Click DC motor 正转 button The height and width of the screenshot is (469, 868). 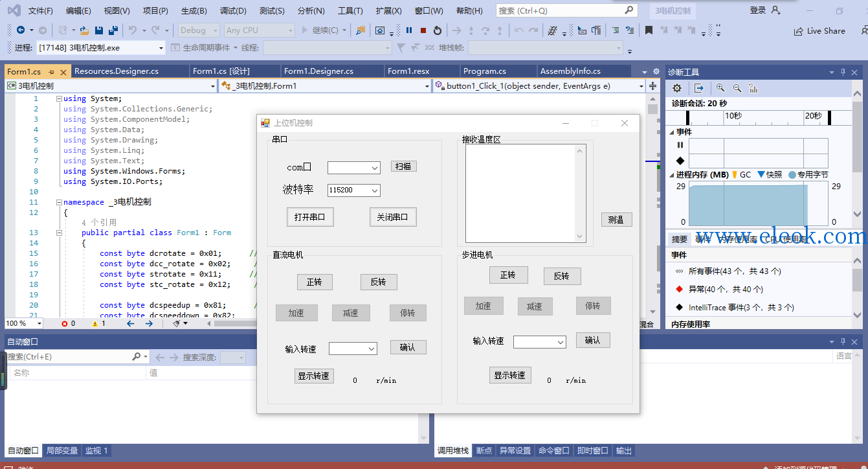315,282
